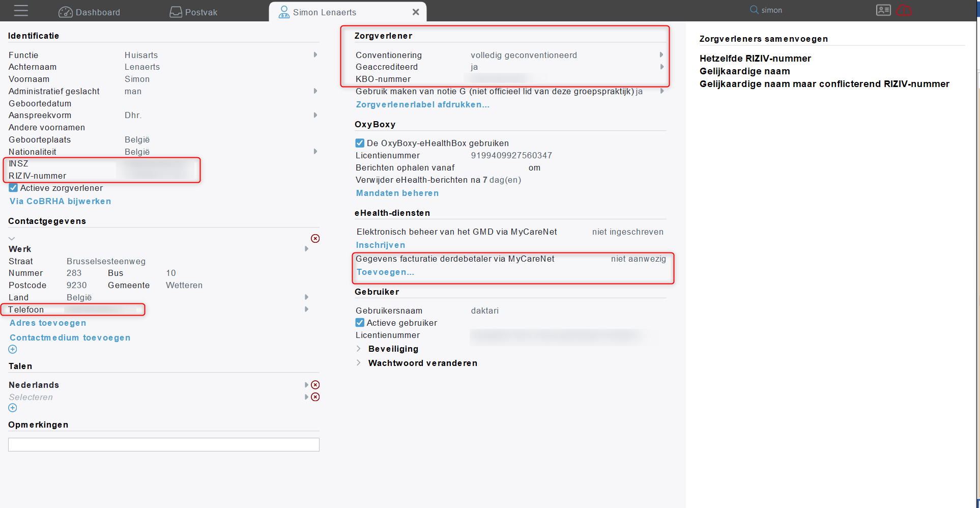The image size is (980, 508).
Task: Click Contactmedium toevoegen link
Action: click(x=70, y=337)
